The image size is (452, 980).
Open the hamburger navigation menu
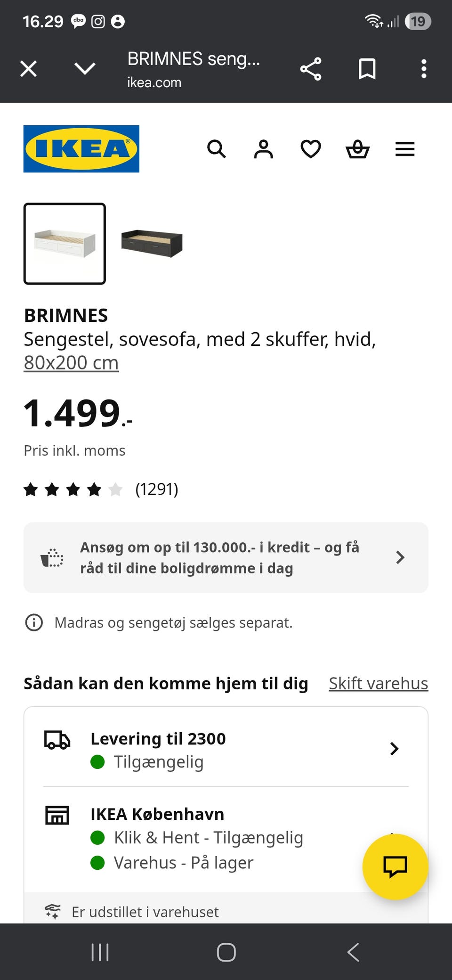click(405, 149)
